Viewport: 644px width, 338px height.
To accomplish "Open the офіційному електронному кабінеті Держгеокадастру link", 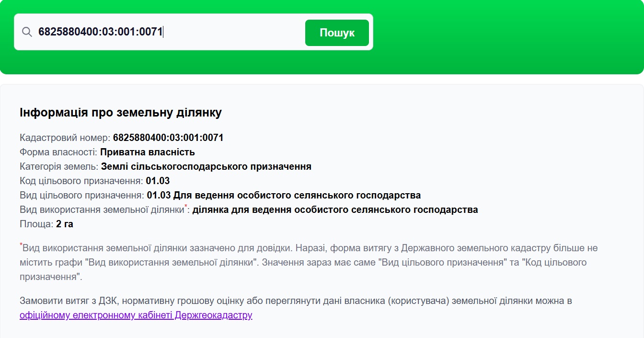I will [x=136, y=315].
